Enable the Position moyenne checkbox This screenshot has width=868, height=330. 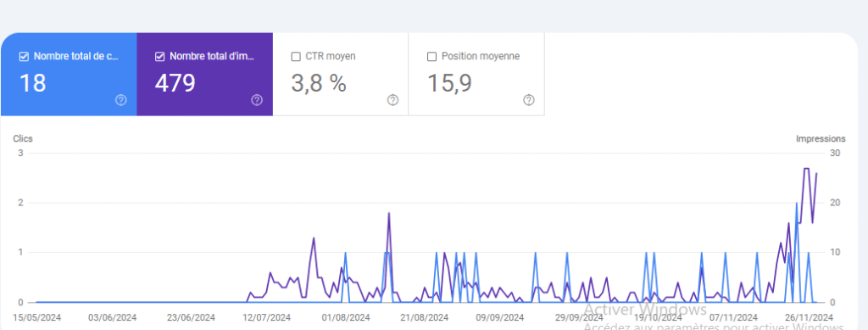431,57
